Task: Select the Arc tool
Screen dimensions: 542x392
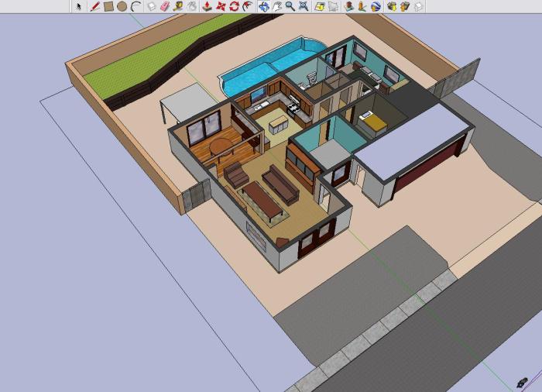Action: [135, 6]
